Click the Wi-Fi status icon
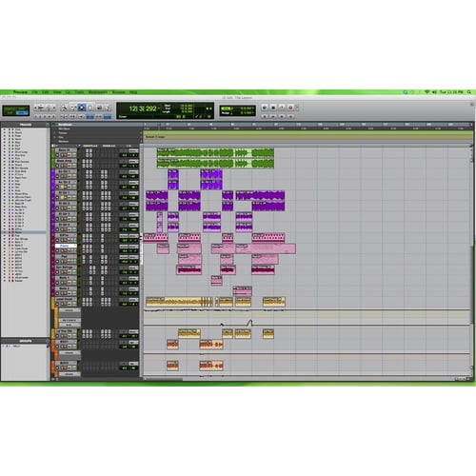Screen dimensions: 476x476 [x=427, y=92]
